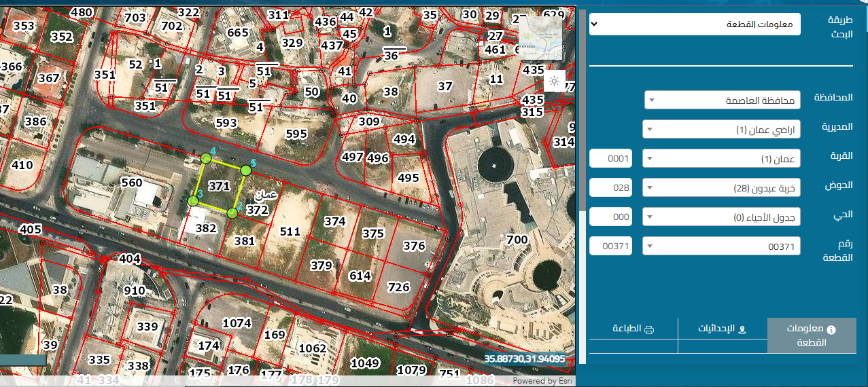Switch to the الطباعة print tab
This screenshot has height=387, width=868.
[x=633, y=329]
